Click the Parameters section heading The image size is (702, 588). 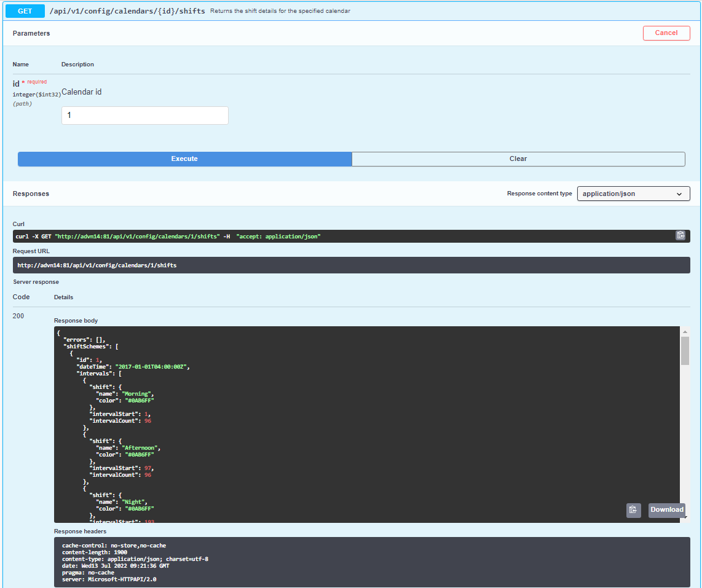pos(31,33)
